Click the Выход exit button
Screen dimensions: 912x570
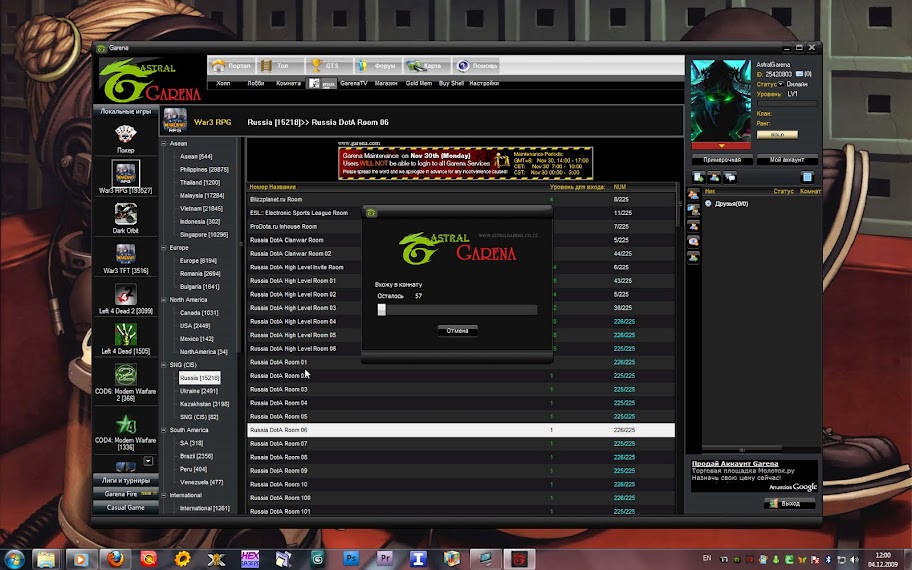[789, 504]
